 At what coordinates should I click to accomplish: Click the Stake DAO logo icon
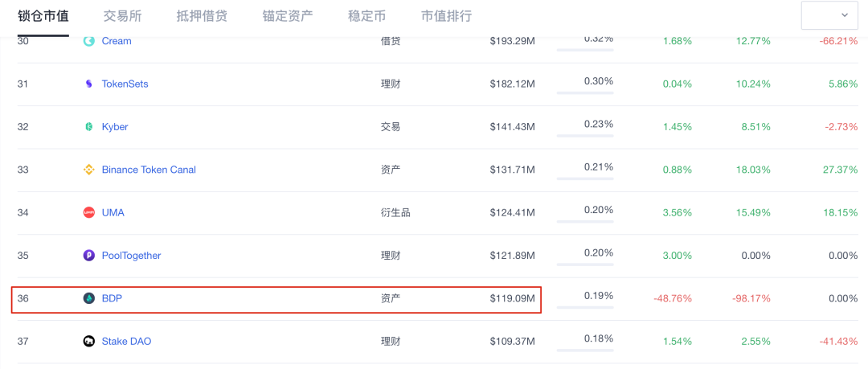[x=89, y=342]
